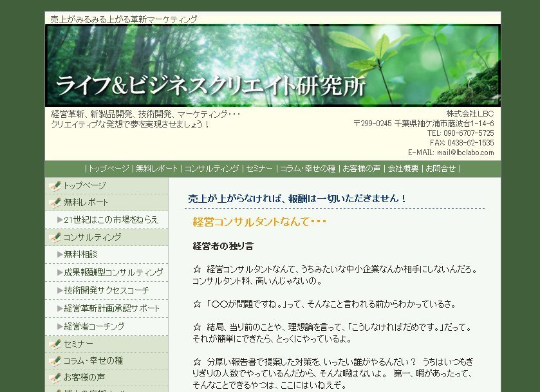This screenshot has height=392, width=540.
Task: Click pencil icon beside sidebar 無料レポート
Action: (55, 203)
